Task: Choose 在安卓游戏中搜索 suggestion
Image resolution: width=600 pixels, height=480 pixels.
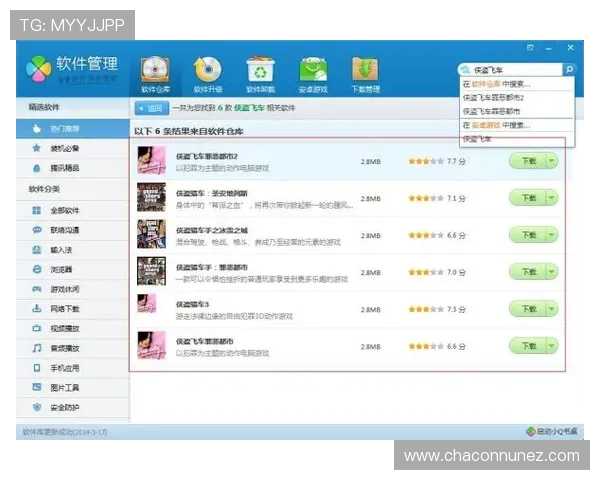Action: coord(517,125)
